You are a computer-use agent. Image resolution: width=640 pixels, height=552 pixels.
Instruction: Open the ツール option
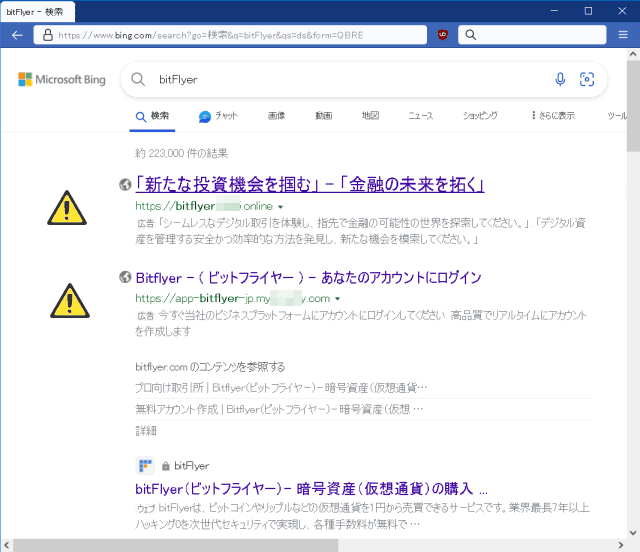coord(617,116)
